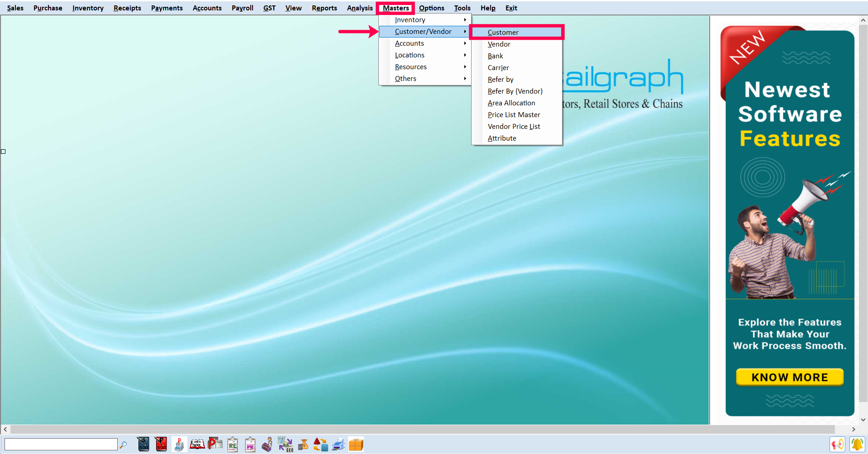Open the Purchase menu

point(48,8)
